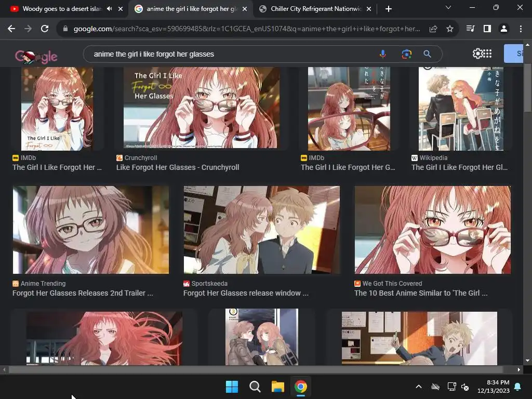Open the first IMDb poster thumbnail
The width and height of the screenshot is (532, 399).
(x=57, y=109)
